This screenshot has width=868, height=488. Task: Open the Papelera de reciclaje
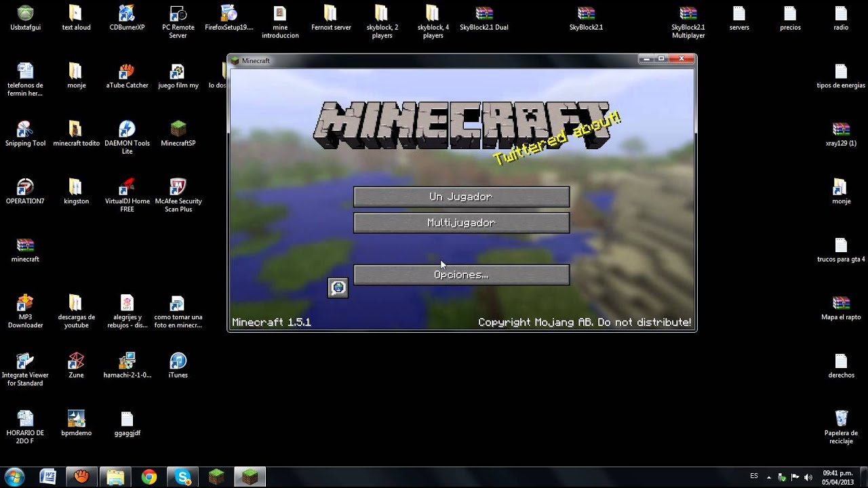(841, 427)
